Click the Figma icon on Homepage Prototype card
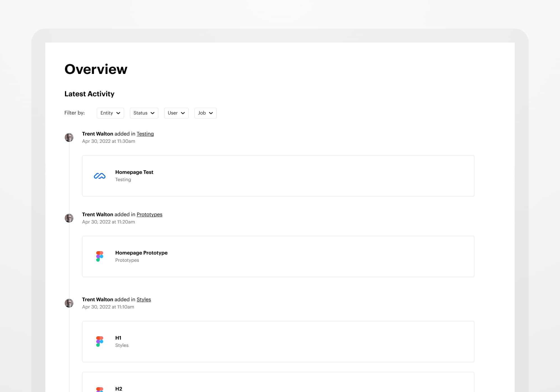Viewport: 560px width, 392px height. pos(99,256)
